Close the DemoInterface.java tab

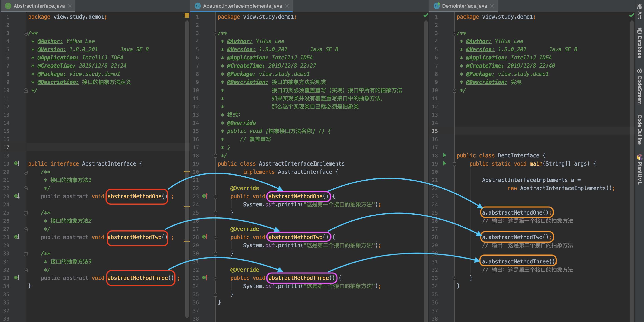point(492,6)
